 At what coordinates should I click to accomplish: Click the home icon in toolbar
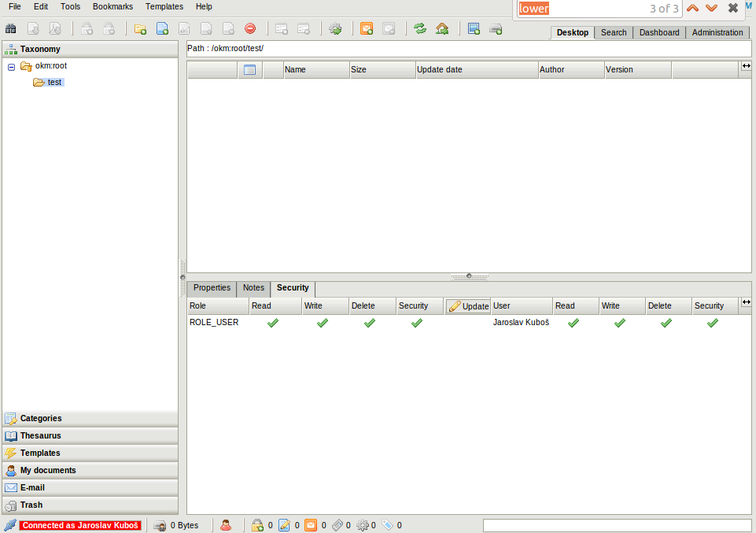click(x=442, y=29)
